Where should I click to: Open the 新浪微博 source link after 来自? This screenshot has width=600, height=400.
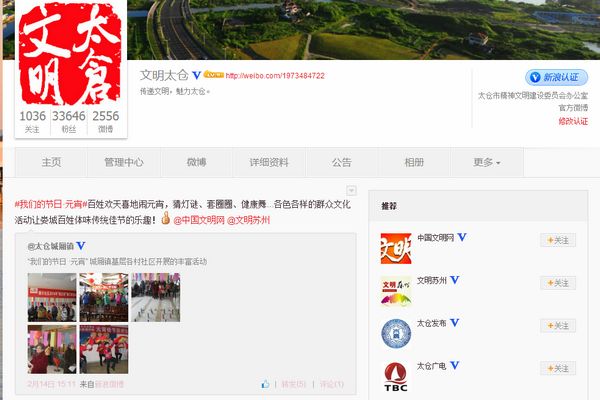(109, 384)
